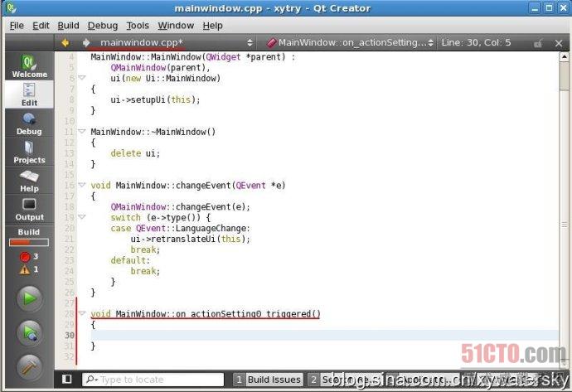The height and width of the screenshot is (392, 572).
Task: Open the Help mode
Action: (29, 181)
